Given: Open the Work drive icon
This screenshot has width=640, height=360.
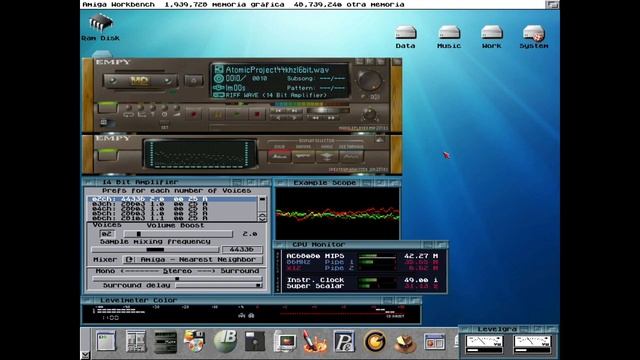Looking at the screenshot, I should click(x=491, y=37).
